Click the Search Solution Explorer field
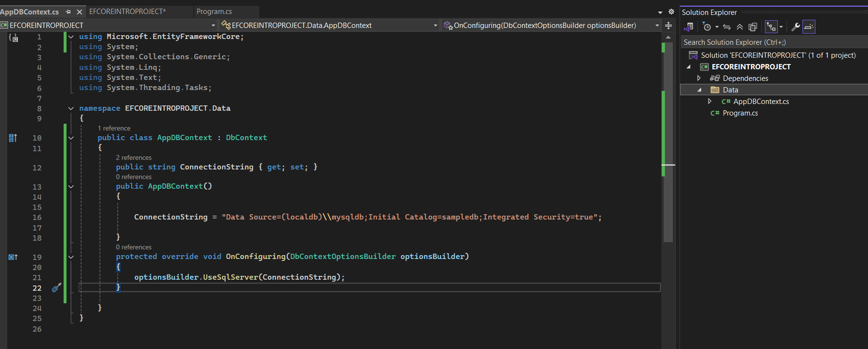Viewport: 868px width, 349px height. [x=771, y=42]
